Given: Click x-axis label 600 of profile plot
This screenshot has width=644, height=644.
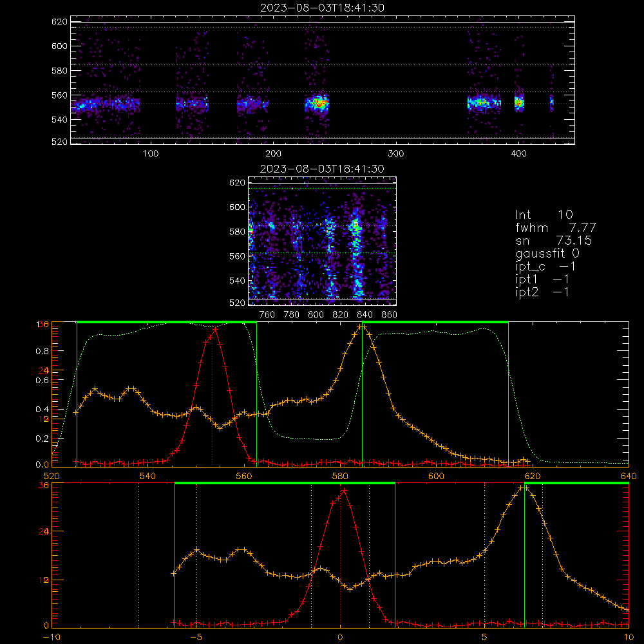Looking at the screenshot, I should click(x=436, y=476).
